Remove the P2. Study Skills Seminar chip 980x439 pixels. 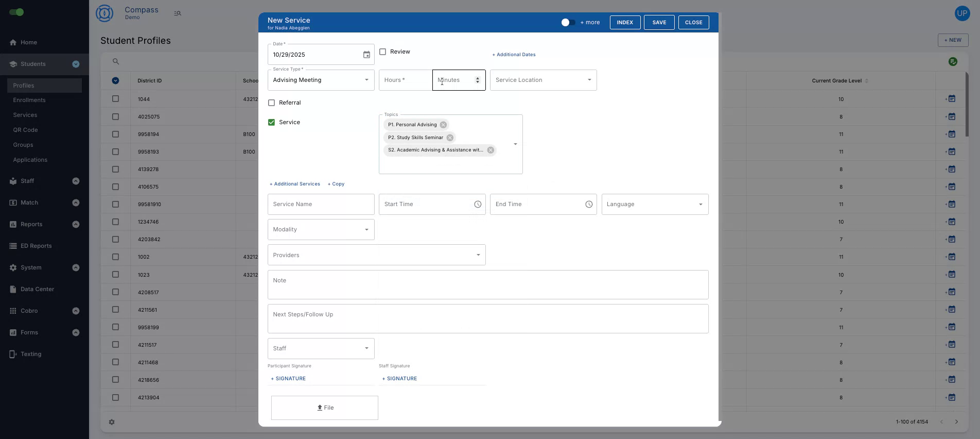[x=450, y=138]
